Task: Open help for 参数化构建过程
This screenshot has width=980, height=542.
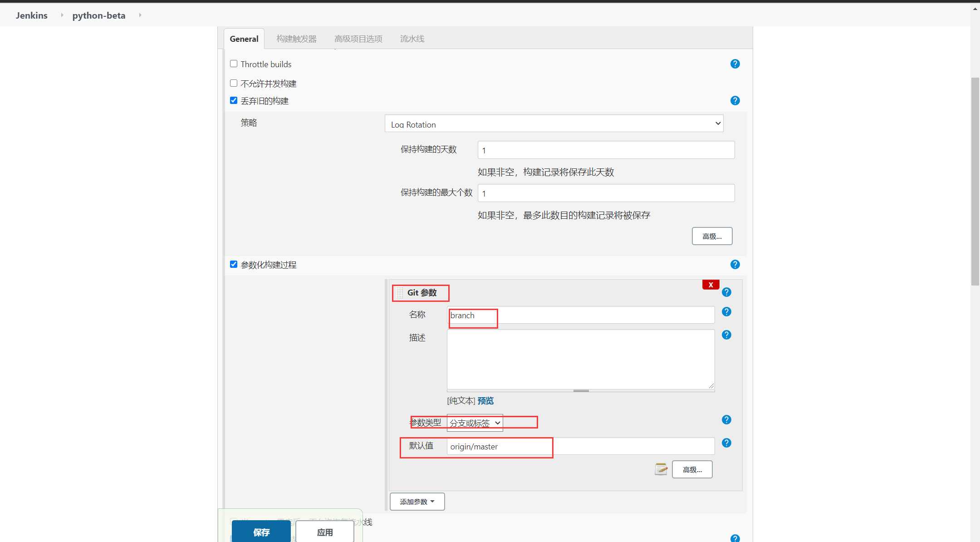Action: click(x=735, y=265)
